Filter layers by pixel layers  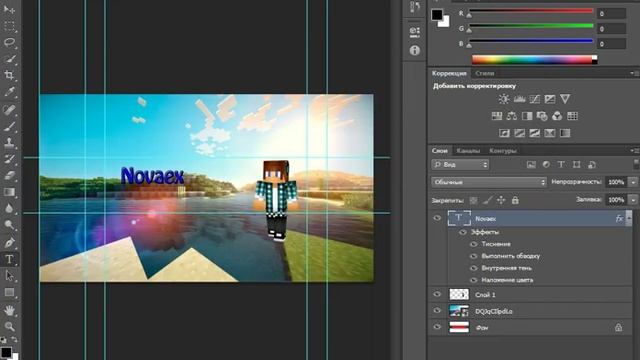click(531, 164)
